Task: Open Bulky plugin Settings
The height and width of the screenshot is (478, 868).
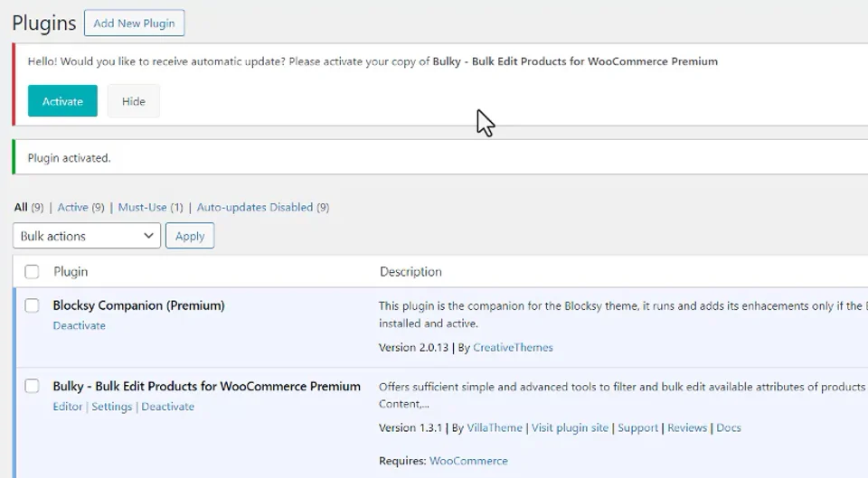Action: [112, 406]
